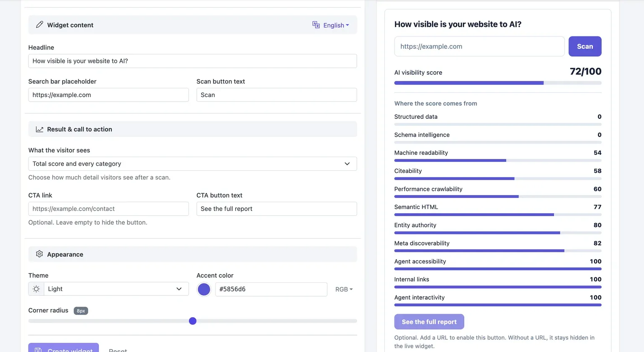Image resolution: width=644 pixels, height=352 pixels.
Task: Click the 'Semantic HTML' row label
Action: coord(416,207)
